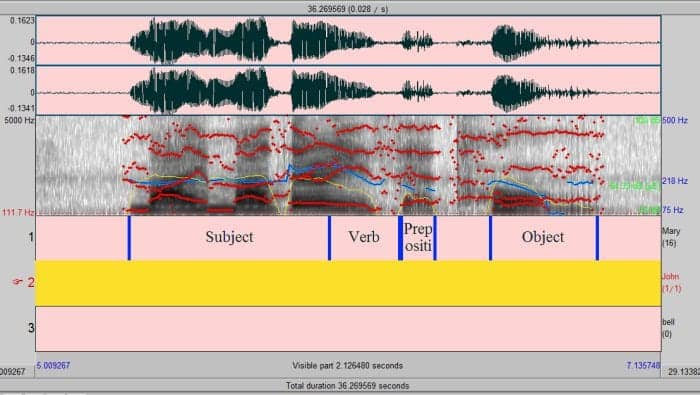700x395 pixels.
Task: Select empty tier 3 named bell
Action: pos(348,329)
